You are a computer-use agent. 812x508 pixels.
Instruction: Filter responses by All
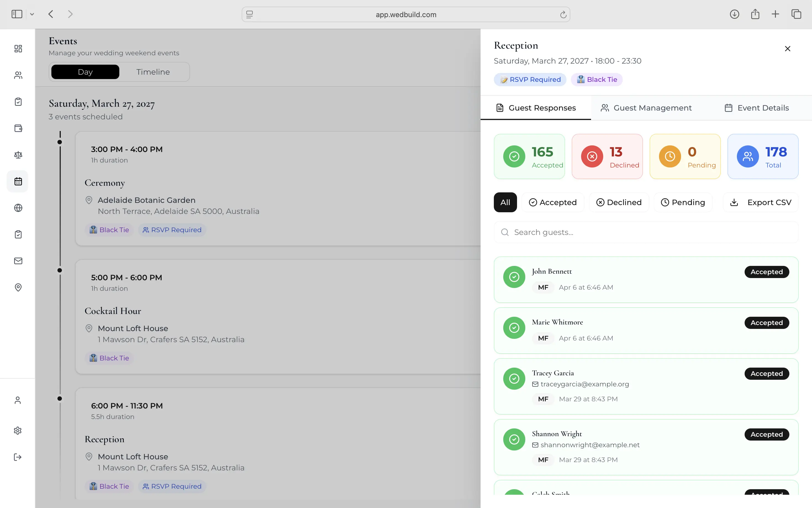[x=505, y=202]
